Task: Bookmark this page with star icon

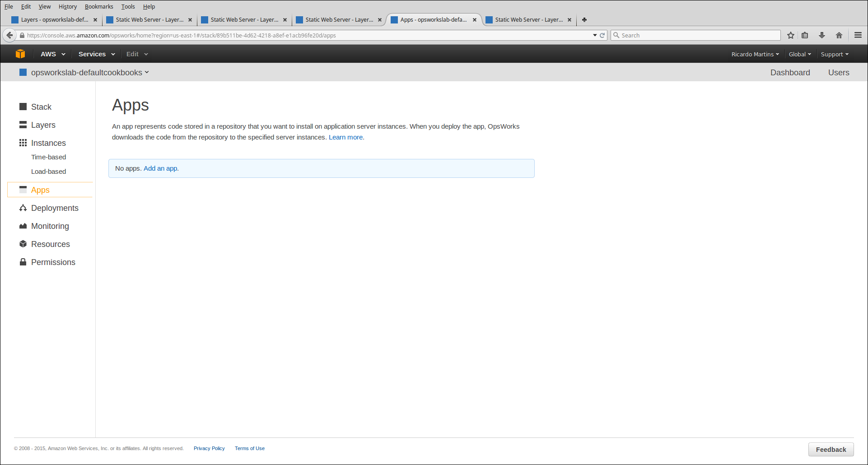Action: coord(791,35)
